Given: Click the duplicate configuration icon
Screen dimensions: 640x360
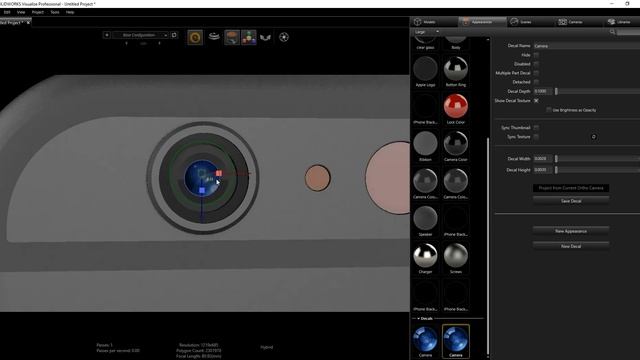Looking at the screenshot, I should [174, 35].
